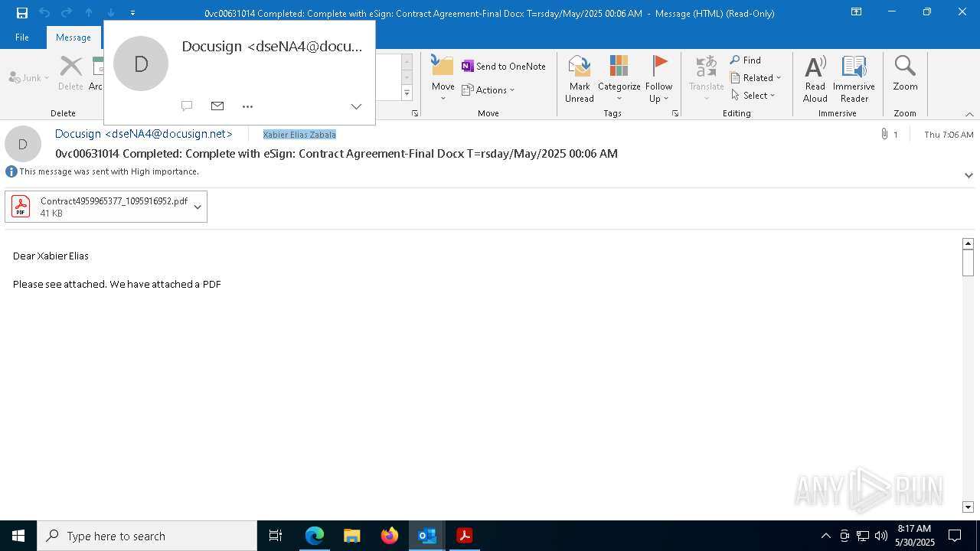Open Customize Quick Access Toolbar dropdown
The height and width of the screenshot is (551, 980).
click(132, 13)
